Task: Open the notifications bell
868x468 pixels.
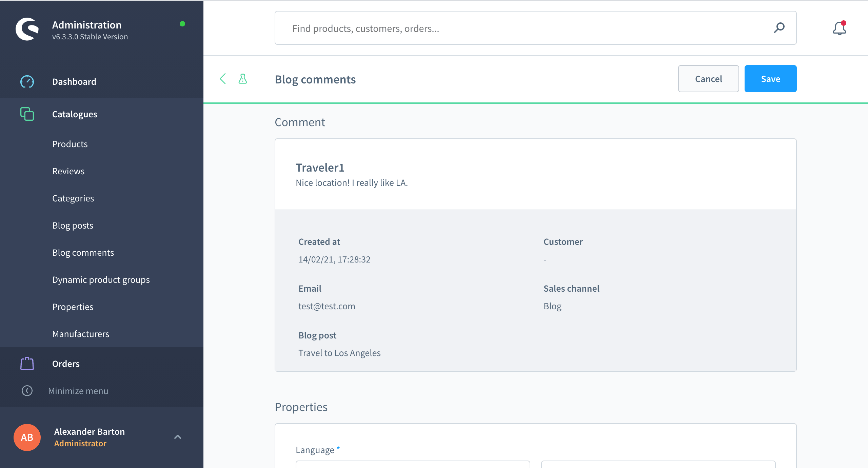Action: coord(839,28)
